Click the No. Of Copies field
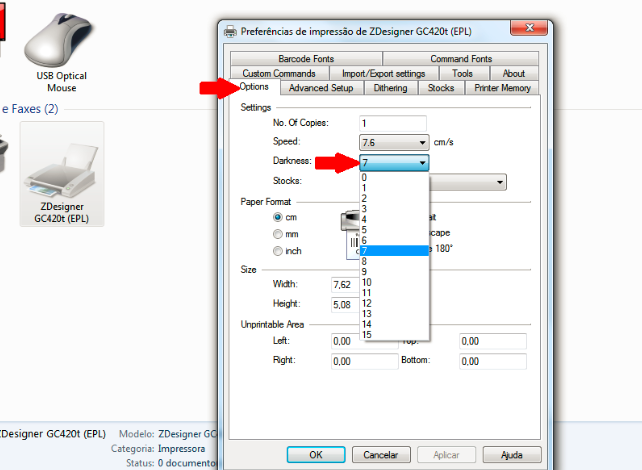 (393, 123)
